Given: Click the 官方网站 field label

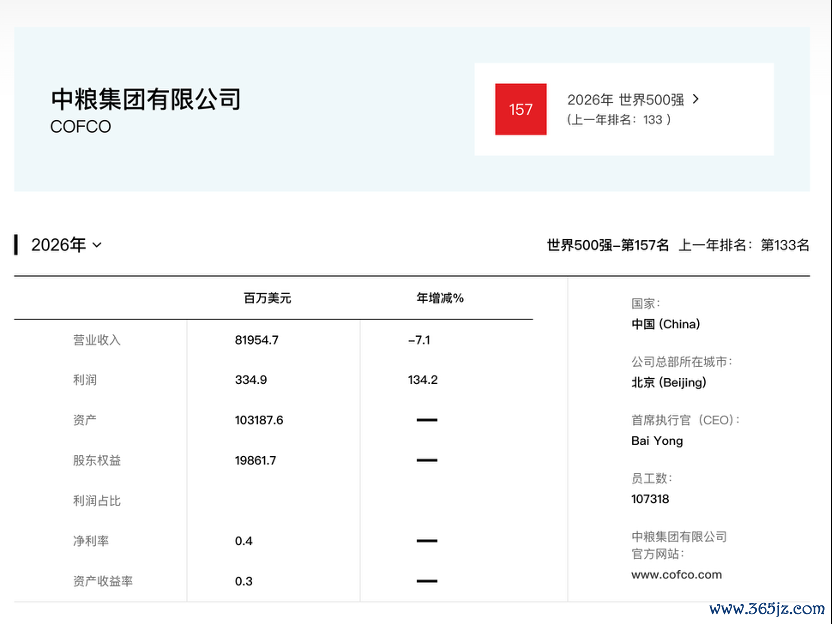Looking at the screenshot, I should click(657, 554).
